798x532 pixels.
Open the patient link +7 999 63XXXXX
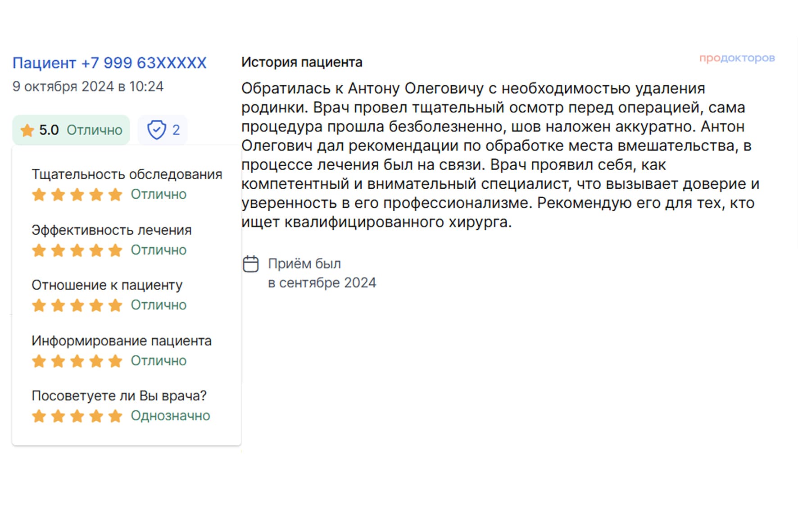click(x=109, y=63)
